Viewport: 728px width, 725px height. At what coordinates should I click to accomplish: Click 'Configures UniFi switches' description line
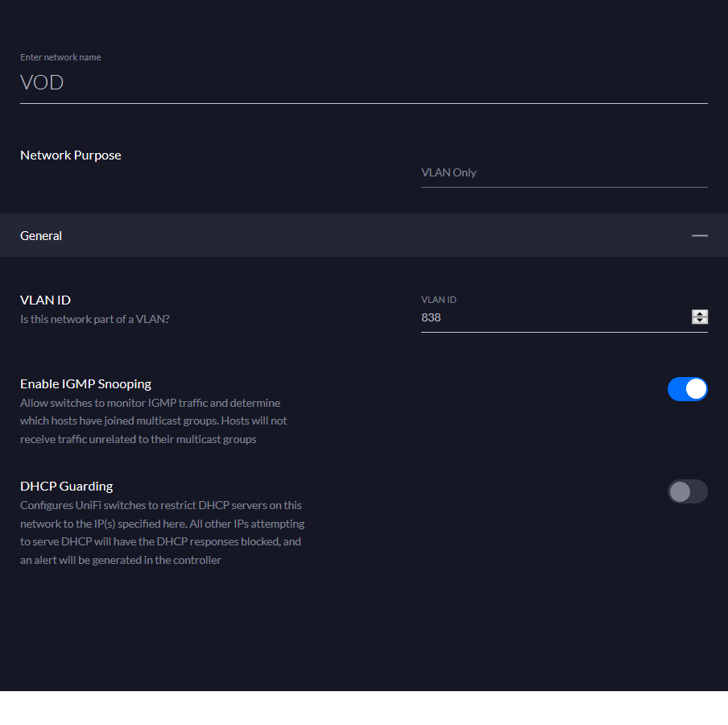point(160,505)
